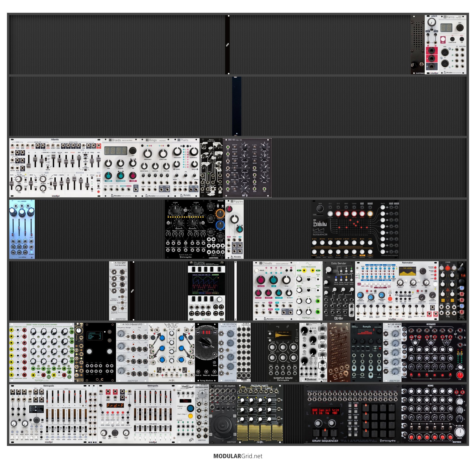The image size is (476, 461).
Task: Select the Expert Sleepers disting module
Action: point(462,291)
